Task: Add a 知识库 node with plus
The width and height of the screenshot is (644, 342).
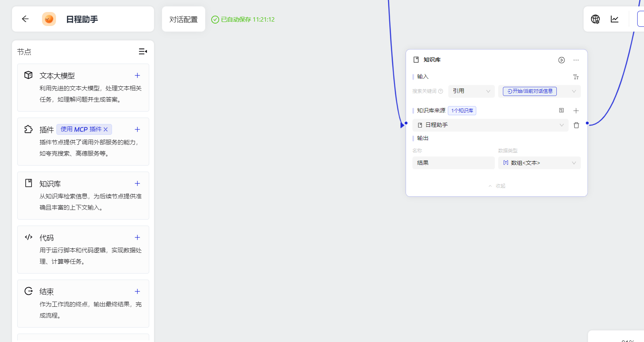Action: pyautogui.click(x=137, y=184)
